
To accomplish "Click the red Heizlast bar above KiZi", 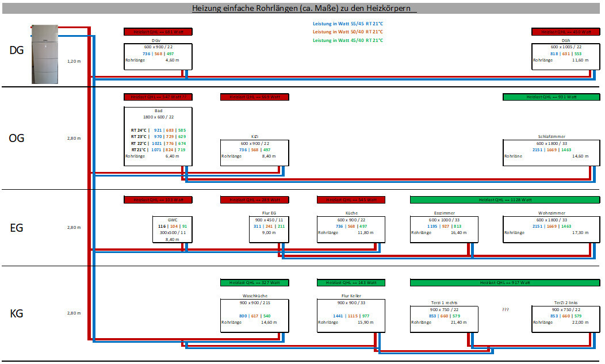I will (255, 97).
